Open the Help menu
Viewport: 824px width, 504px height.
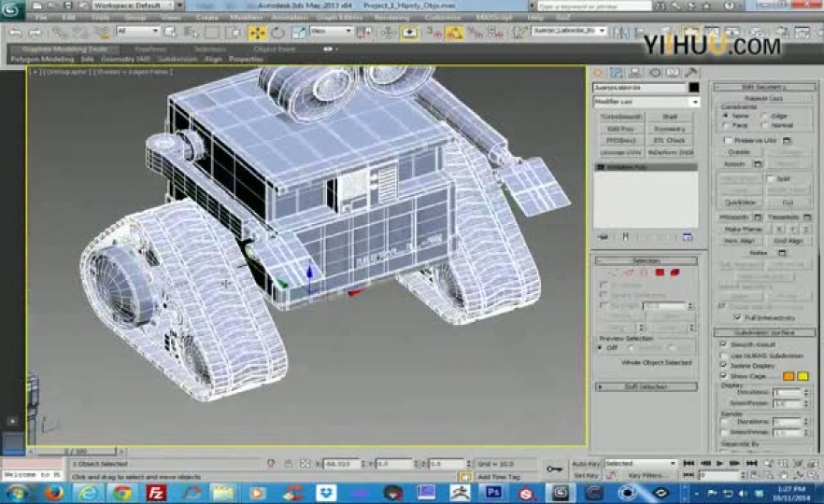pyautogui.click(x=535, y=18)
